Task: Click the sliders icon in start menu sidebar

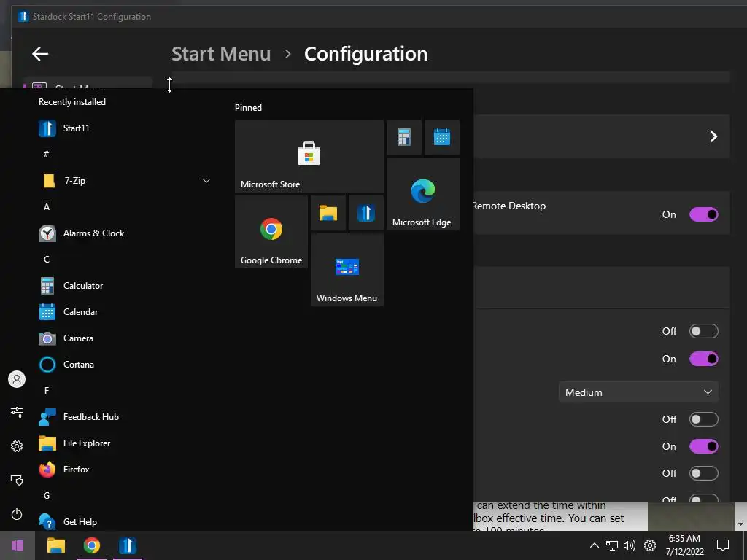Action: pyautogui.click(x=17, y=413)
